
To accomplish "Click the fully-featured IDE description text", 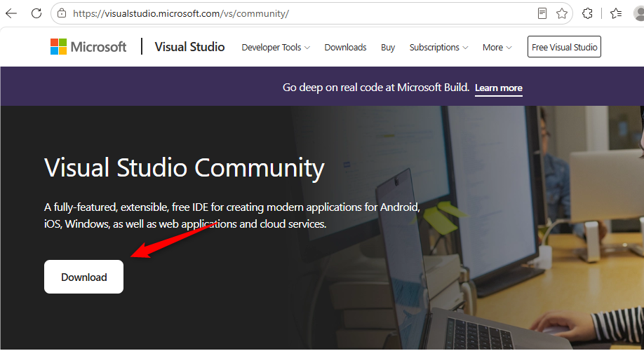I will click(x=232, y=215).
